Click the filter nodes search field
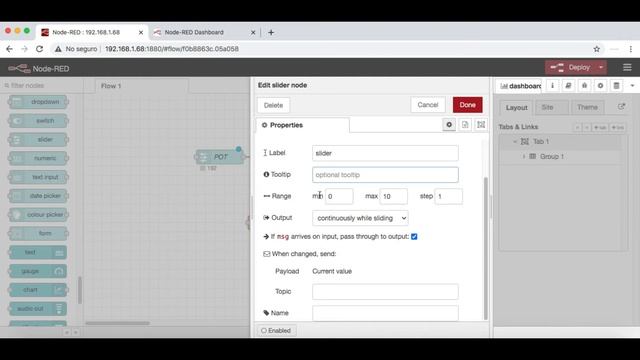Viewport: 640px width, 360px height. click(42, 86)
